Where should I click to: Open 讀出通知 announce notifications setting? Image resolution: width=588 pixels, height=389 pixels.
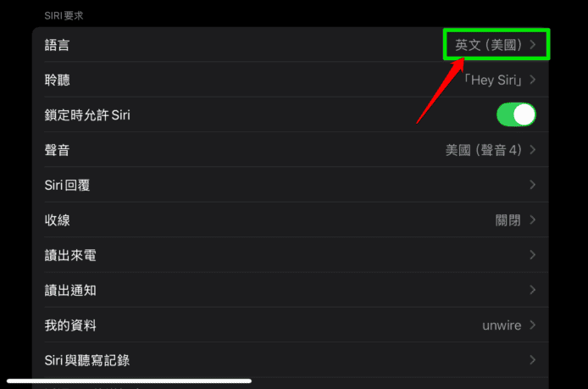point(291,290)
